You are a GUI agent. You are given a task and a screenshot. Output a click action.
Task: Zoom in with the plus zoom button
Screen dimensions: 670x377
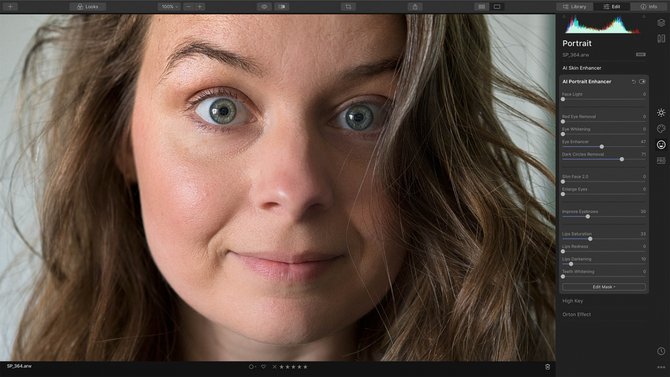200,6
